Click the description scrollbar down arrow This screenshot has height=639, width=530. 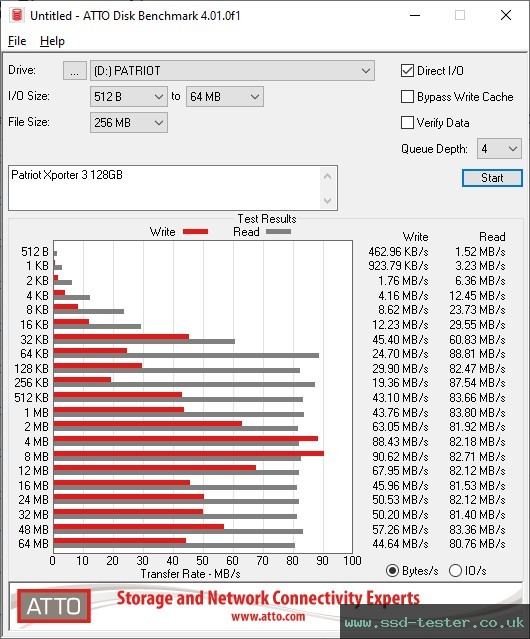[328, 200]
